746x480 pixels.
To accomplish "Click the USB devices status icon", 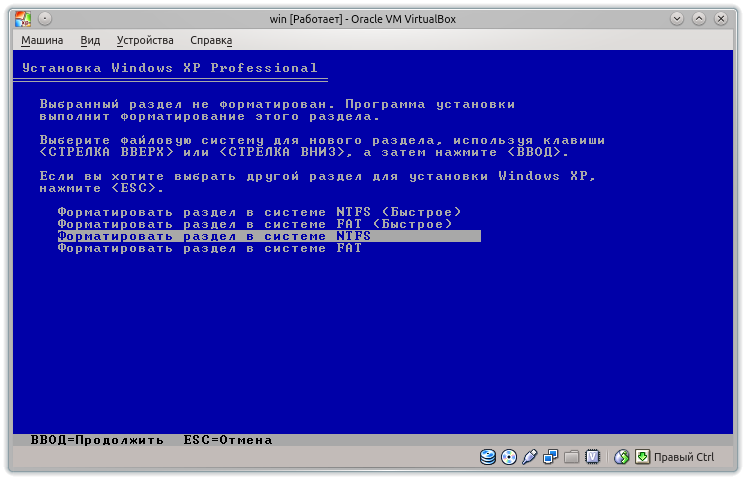I will (530, 457).
